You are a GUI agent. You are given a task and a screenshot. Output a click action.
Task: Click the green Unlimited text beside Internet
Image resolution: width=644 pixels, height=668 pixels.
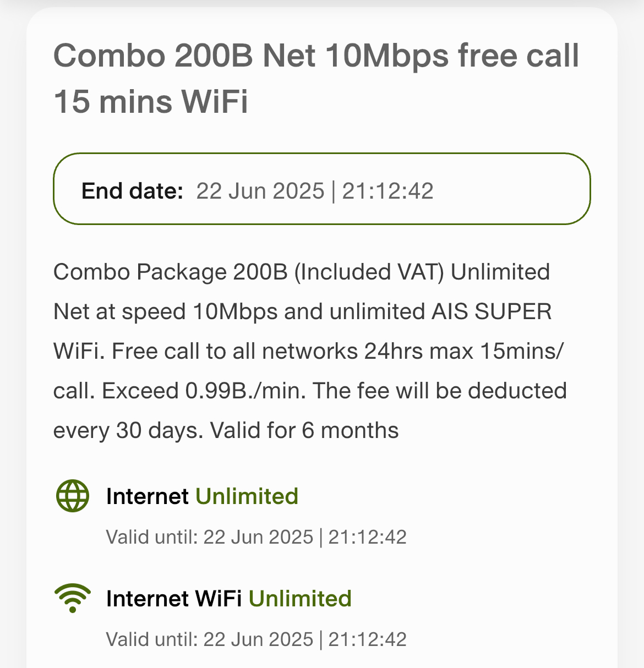(x=247, y=496)
